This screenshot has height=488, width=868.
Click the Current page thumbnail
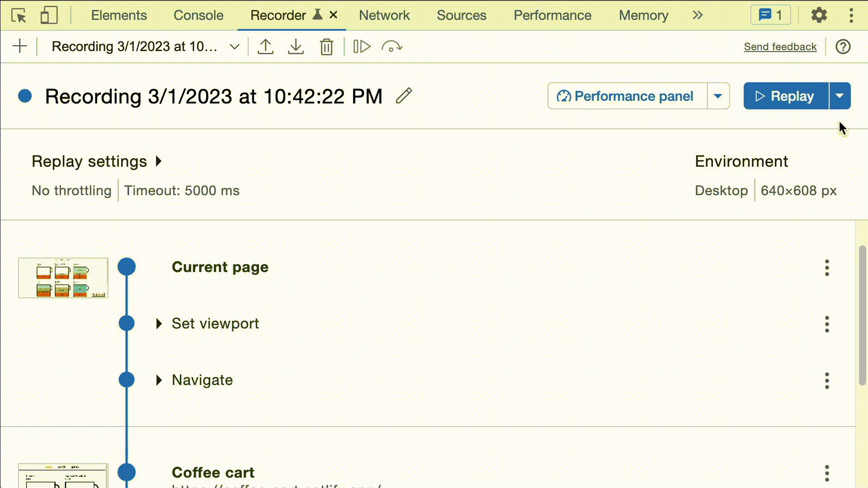click(62, 278)
